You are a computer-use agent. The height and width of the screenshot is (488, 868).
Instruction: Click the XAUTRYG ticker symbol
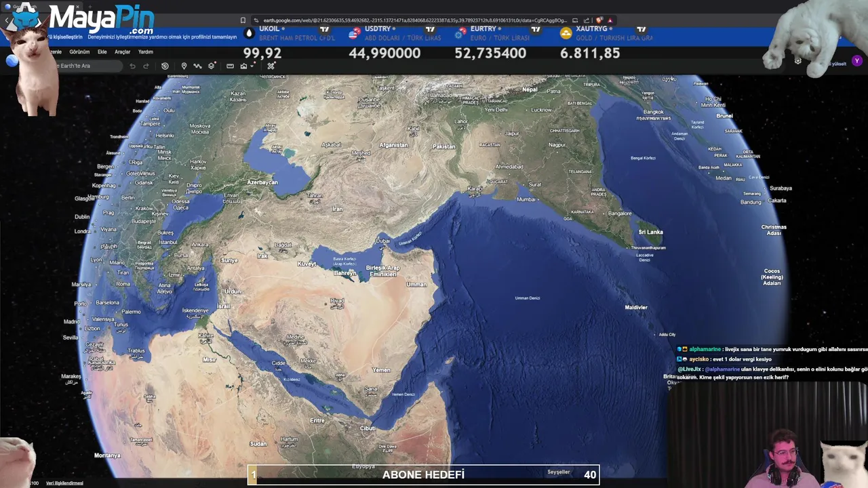pos(592,29)
